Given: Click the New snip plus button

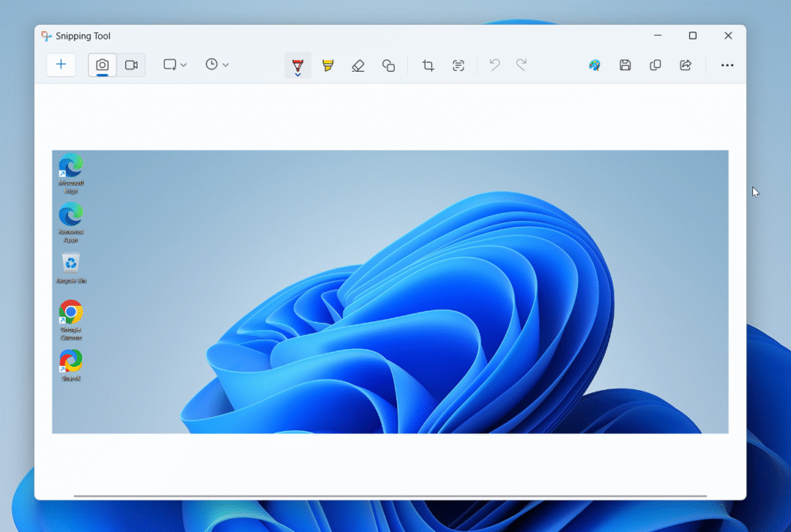Looking at the screenshot, I should [x=61, y=65].
